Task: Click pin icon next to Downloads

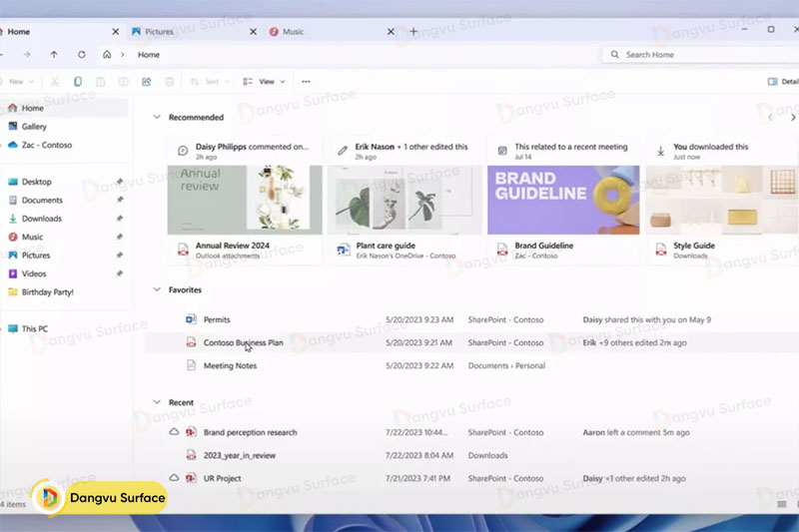Action: [119, 219]
